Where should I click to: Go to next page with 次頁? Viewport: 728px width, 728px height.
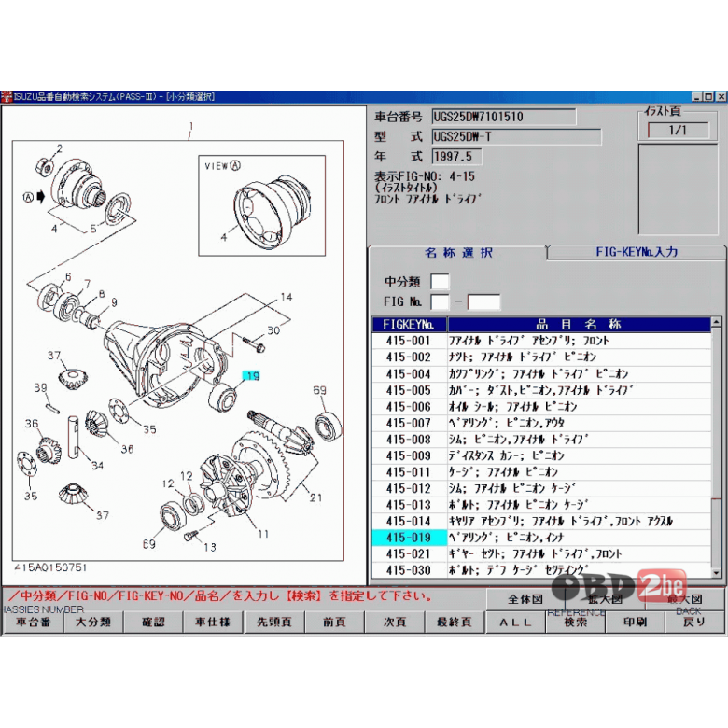point(395,623)
